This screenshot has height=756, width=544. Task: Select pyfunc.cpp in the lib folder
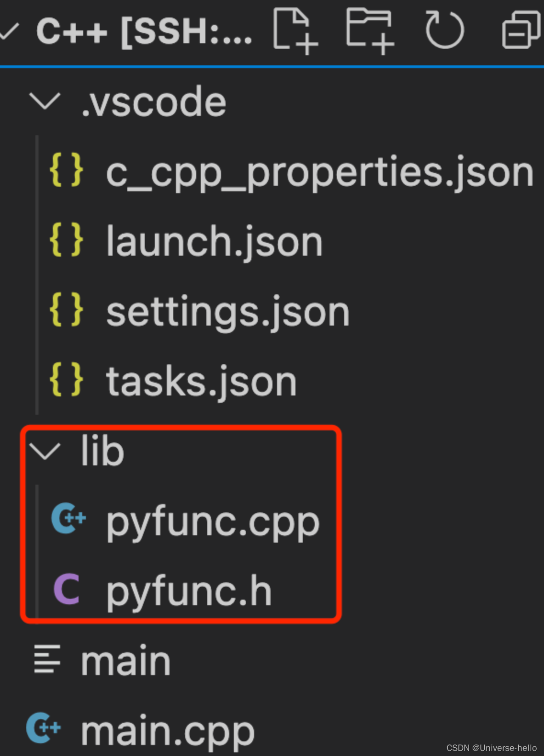[x=211, y=521]
